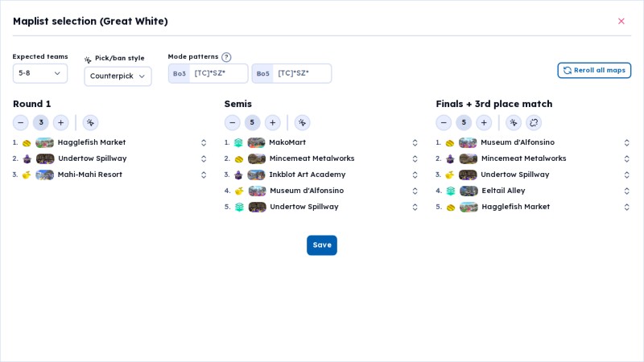This screenshot has width=644, height=362.
Task: Click mode icon beside Finals Mincemeat Metalworks
Action: [450, 158]
